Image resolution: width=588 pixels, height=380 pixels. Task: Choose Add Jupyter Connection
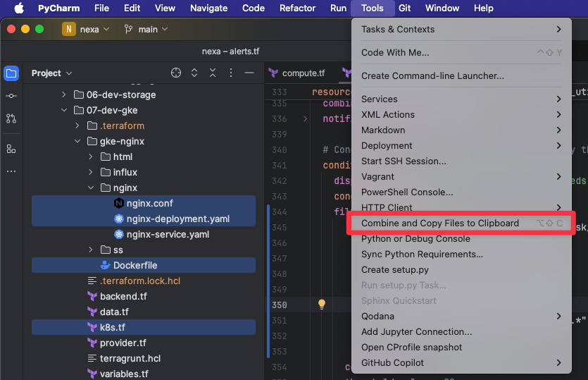(x=461, y=332)
